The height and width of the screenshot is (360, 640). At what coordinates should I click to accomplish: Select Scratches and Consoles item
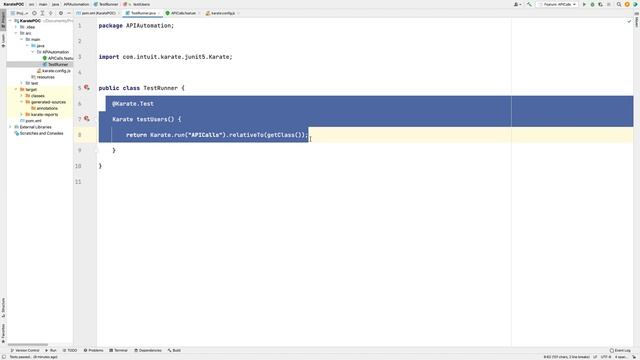pyautogui.click(x=38, y=133)
